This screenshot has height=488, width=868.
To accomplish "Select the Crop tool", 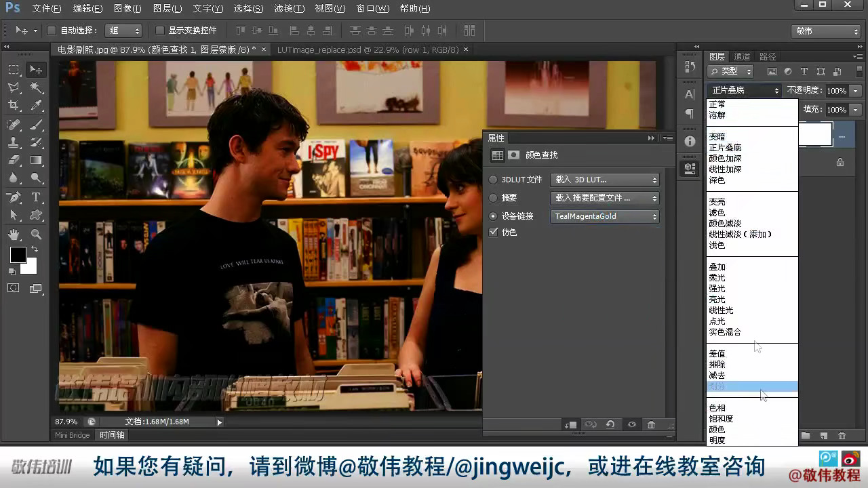I will pyautogui.click(x=14, y=105).
